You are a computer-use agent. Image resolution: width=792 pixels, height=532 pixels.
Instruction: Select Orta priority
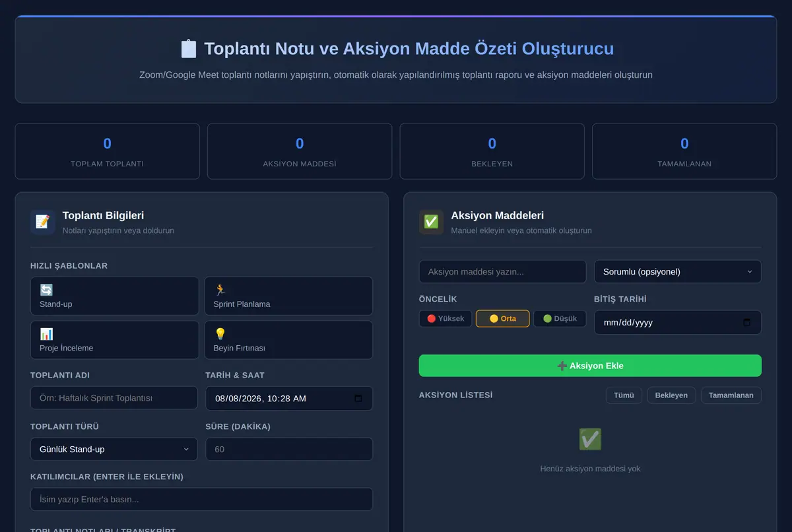click(503, 318)
